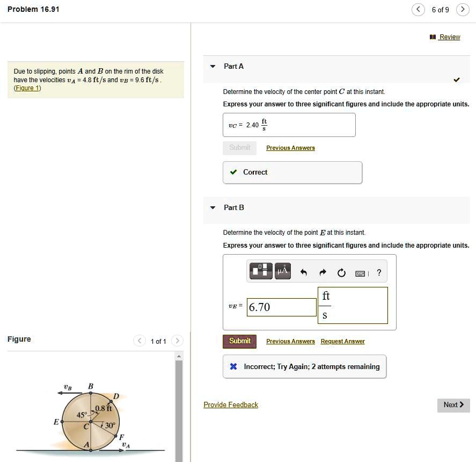
Task: Click the '6 of 9' page indicator
Action: point(441,10)
